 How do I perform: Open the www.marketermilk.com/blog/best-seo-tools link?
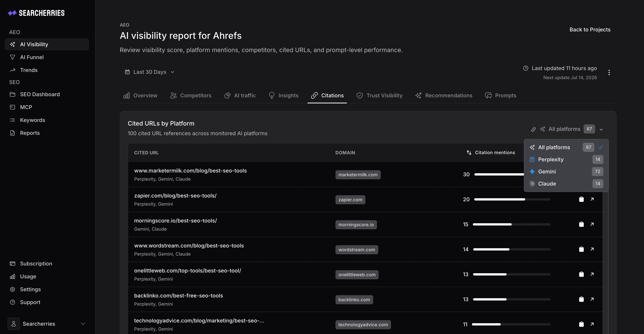[x=190, y=171]
